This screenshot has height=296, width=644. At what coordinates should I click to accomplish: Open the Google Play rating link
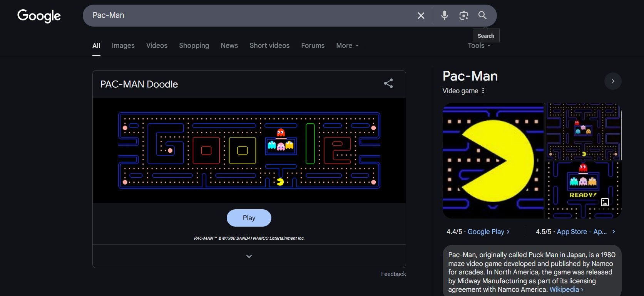[x=486, y=232]
